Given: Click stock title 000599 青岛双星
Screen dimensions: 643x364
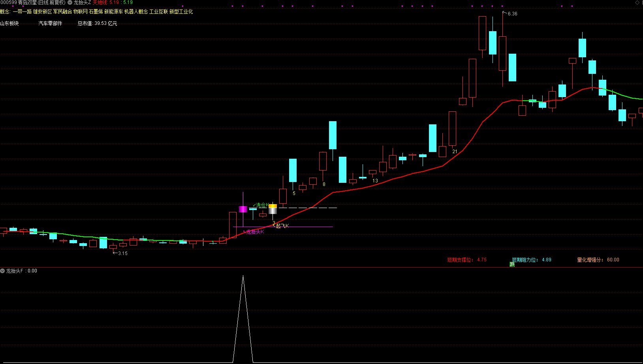Looking at the screenshot, I should click(x=18, y=2).
